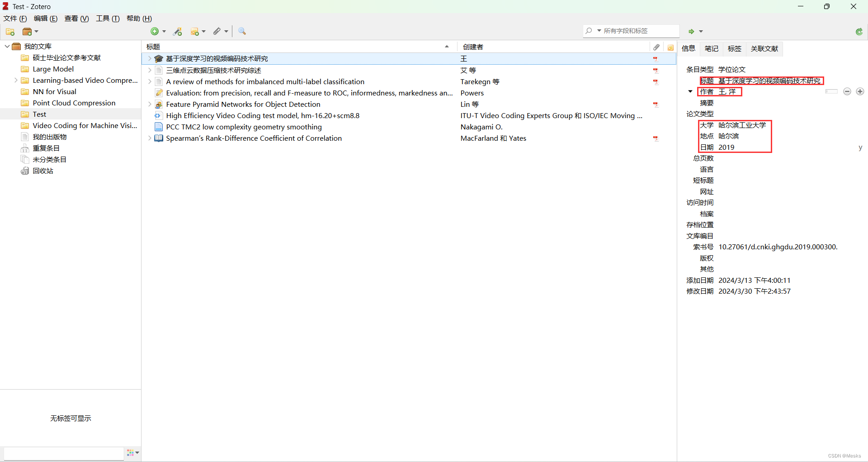
Task: Open the 帮助 (H) menu
Action: click(x=139, y=19)
